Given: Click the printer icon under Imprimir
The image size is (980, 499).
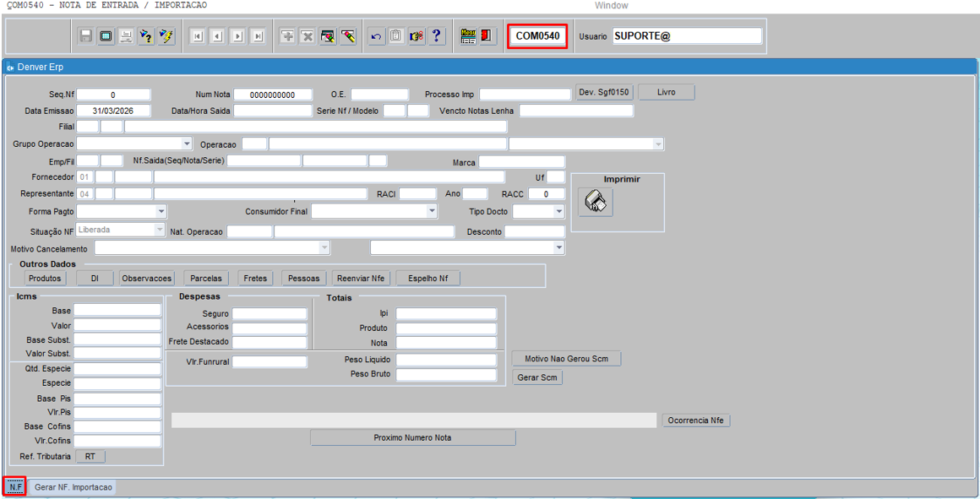Looking at the screenshot, I should click(596, 203).
